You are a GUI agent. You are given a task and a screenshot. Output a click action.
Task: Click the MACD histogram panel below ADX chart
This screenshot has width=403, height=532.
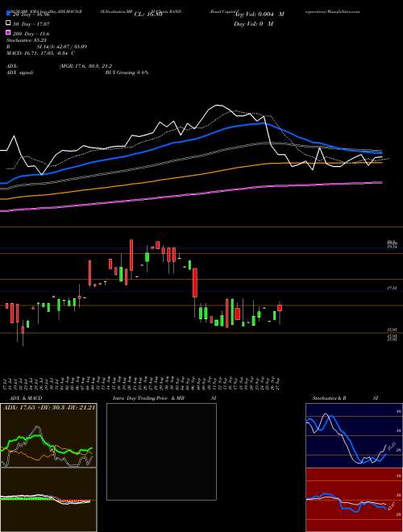coord(48,500)
